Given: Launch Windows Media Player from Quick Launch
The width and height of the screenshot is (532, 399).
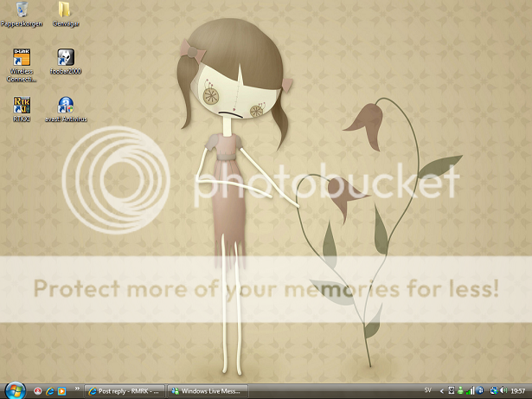Looking at the screenshot, I should coord(61,391).
